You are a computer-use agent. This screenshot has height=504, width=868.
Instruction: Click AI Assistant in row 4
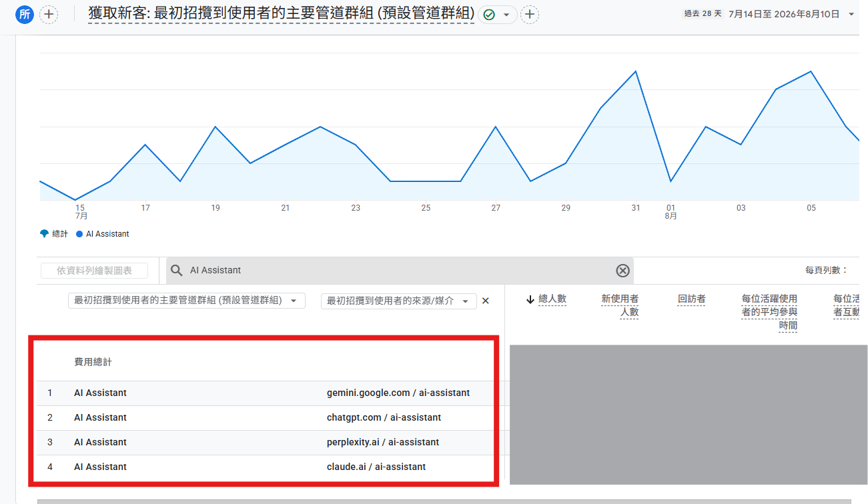100,467
